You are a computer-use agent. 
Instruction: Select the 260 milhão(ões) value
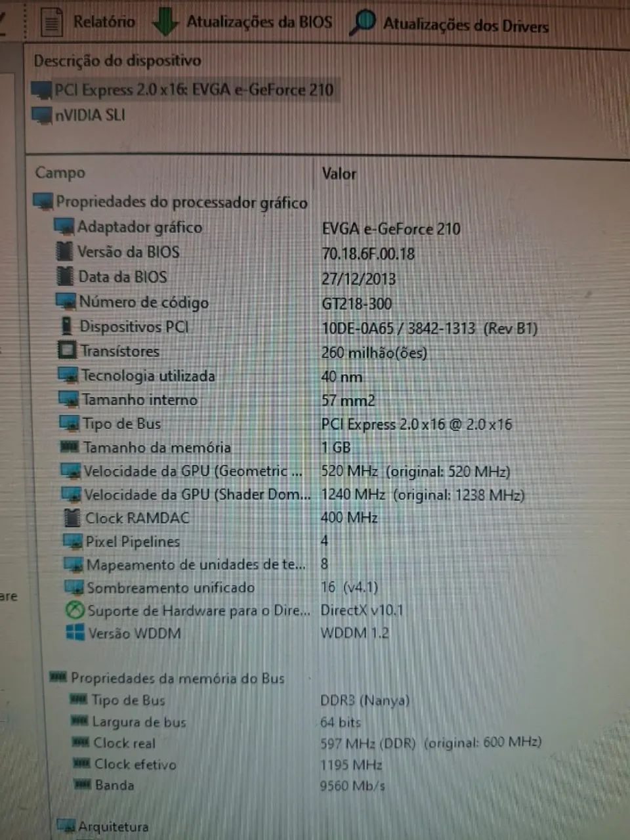point(374,352)
